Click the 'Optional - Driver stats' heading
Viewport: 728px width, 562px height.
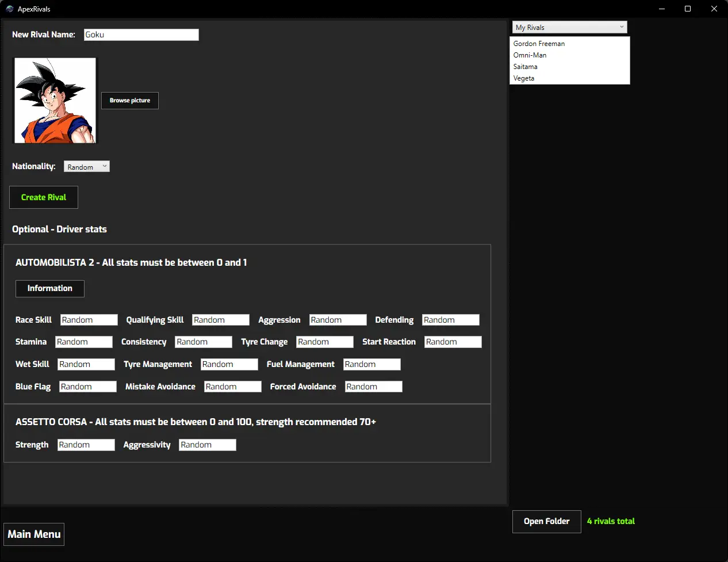coord(59,229)
